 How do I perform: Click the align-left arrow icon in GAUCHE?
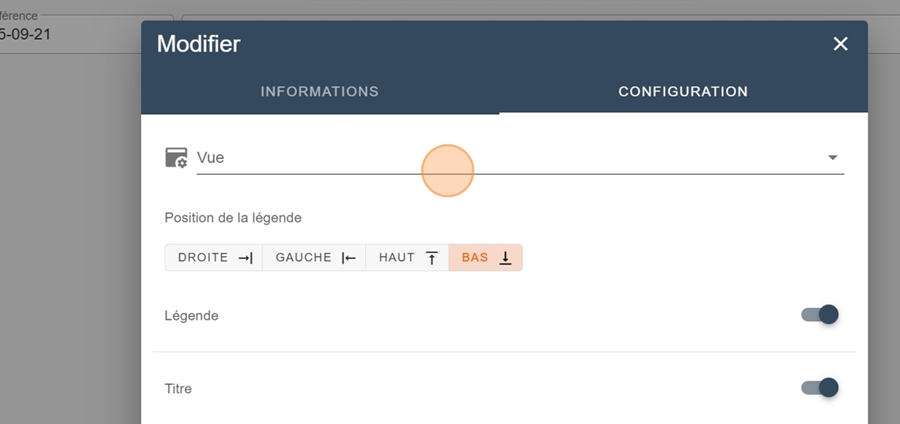point(348,258)
